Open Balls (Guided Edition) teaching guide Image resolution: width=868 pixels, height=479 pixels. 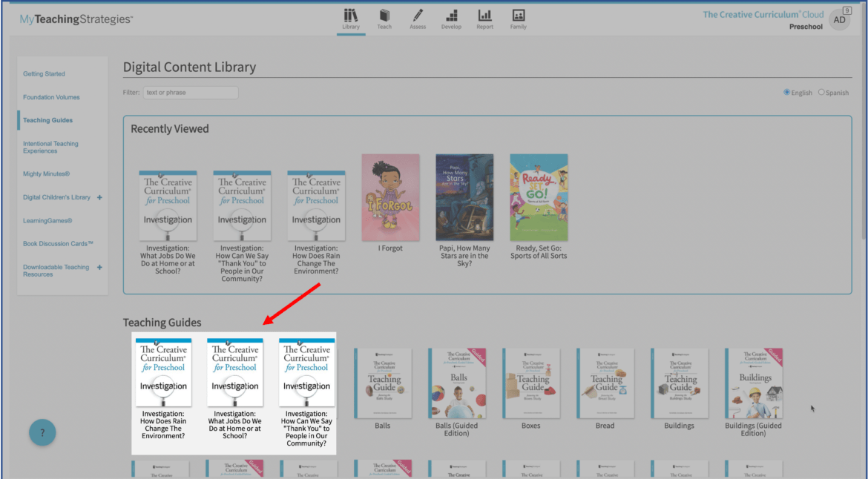456,383
